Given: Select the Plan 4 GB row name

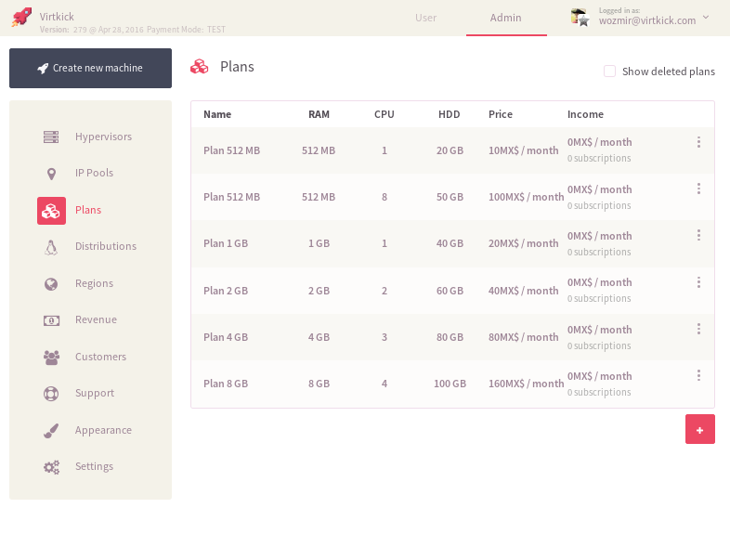Looking at the screenshot, I should pos(226,337).
